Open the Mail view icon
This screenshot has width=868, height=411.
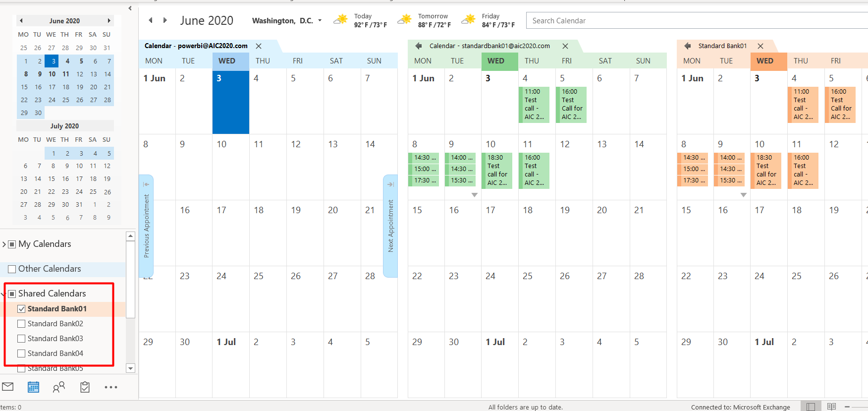pos(8,387)
